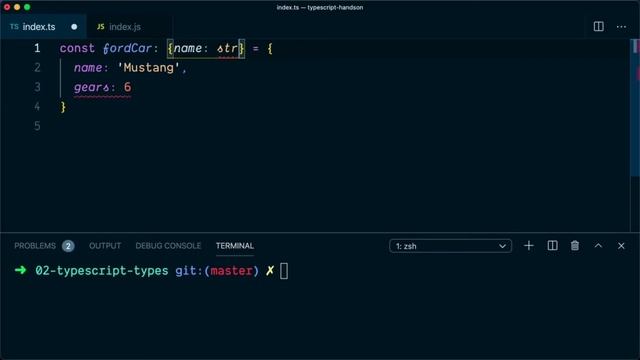Click the number 6 value
640x360 pixels.
(x=127, y=87)
